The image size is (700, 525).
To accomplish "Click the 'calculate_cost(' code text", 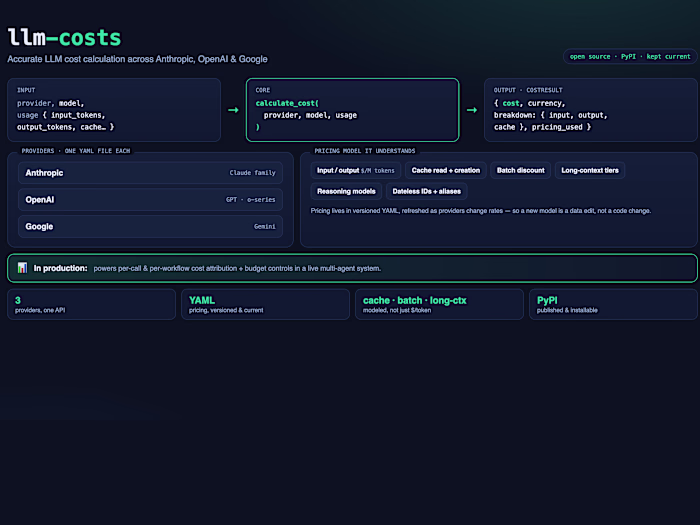I will [287, 103].
